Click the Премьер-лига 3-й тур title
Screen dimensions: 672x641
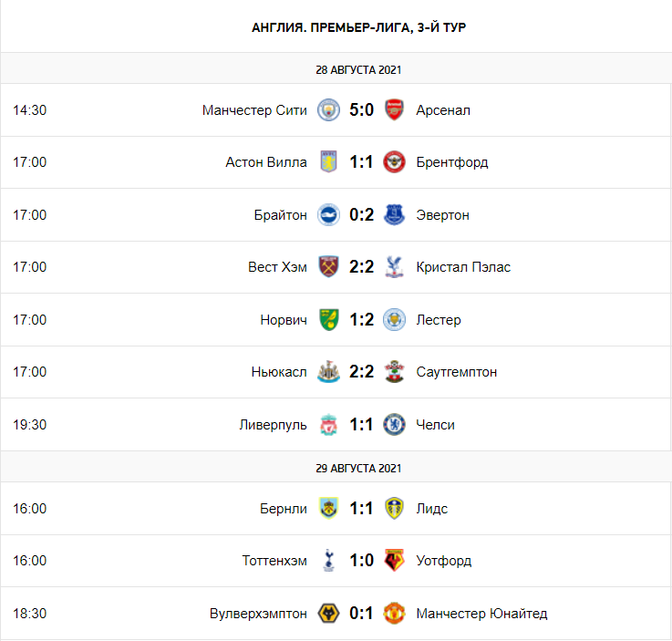(x=358, y=27)
